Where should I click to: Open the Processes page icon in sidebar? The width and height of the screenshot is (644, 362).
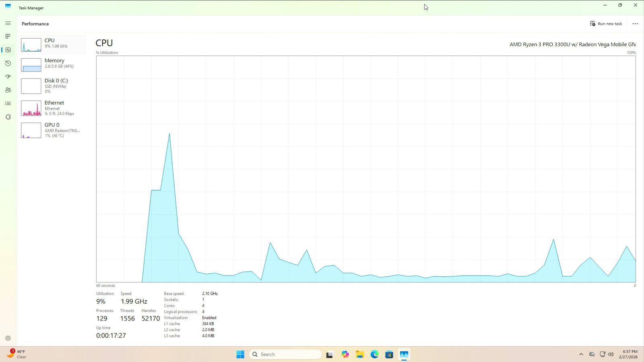coord(8,37)
